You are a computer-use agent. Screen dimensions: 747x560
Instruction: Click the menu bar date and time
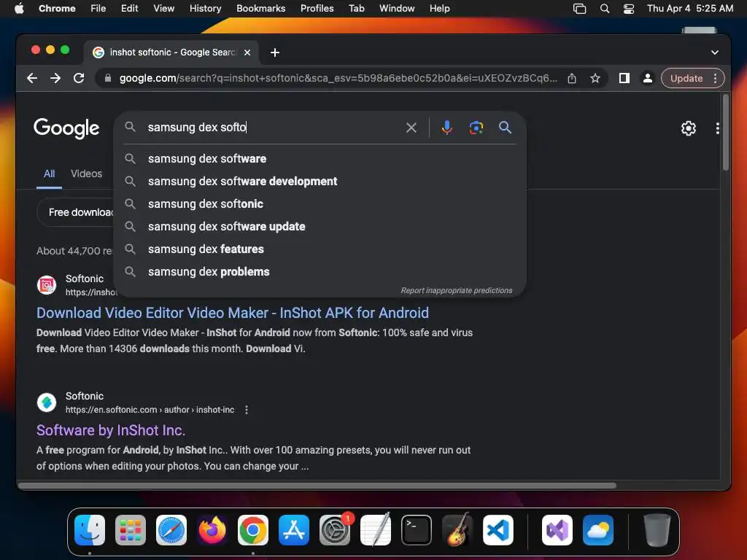690,9
